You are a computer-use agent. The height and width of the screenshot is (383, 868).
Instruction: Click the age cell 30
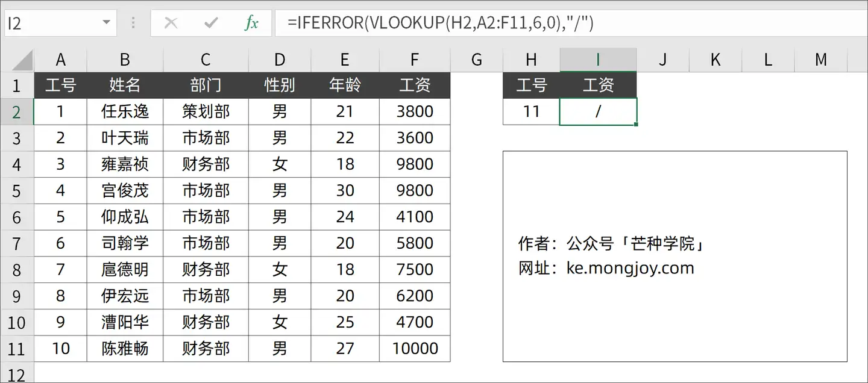tap(345, 190)
